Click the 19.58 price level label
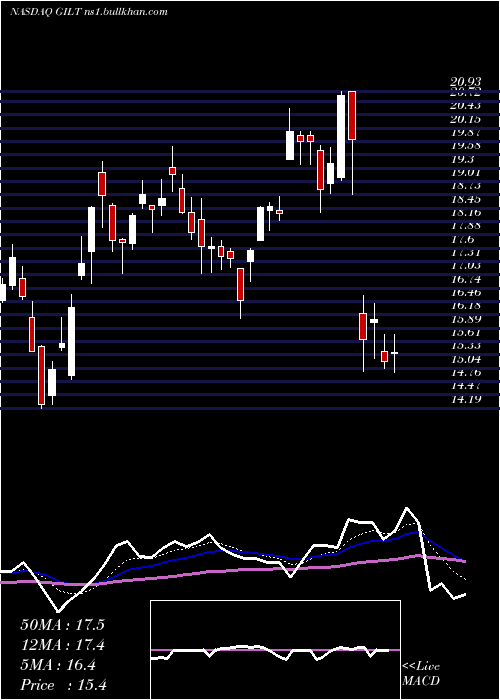500x700 pixels. pyautogui.click(x=466, y=146)
